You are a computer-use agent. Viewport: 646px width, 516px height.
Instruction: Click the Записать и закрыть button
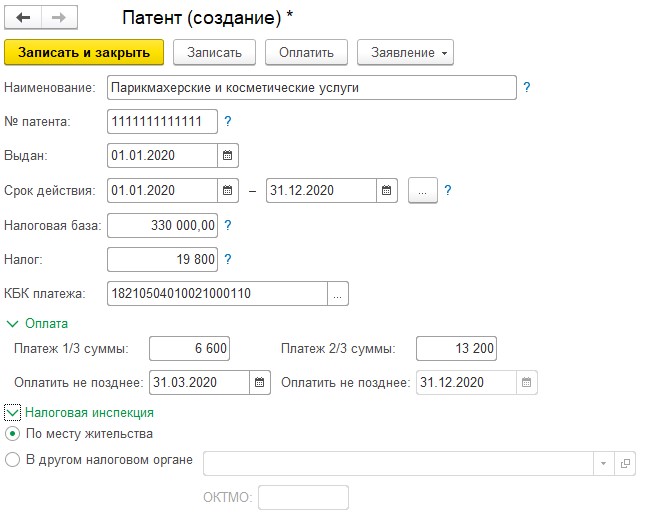(84, 52)
